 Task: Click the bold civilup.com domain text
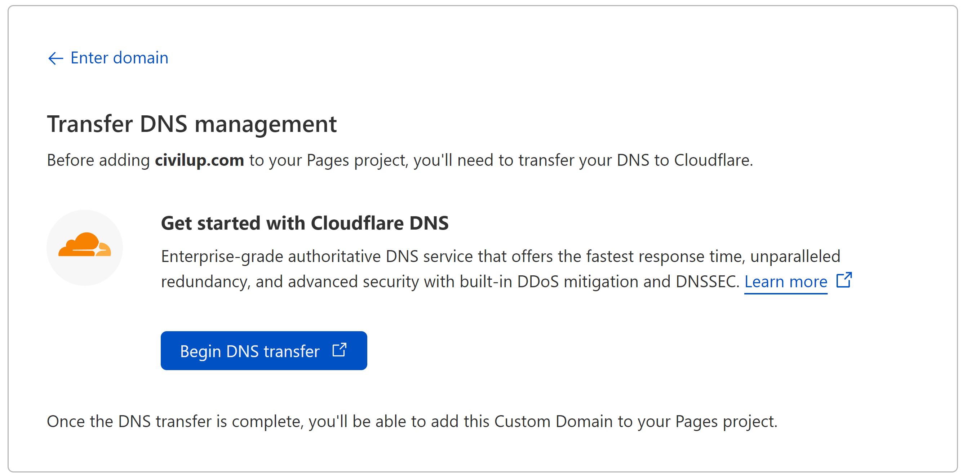coord(199,160)
